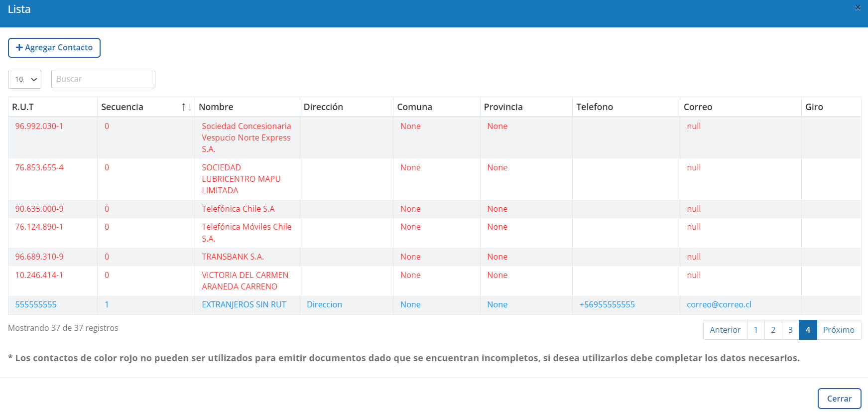
Task: Click the Nombre column header
Action: tap(216, 107)
